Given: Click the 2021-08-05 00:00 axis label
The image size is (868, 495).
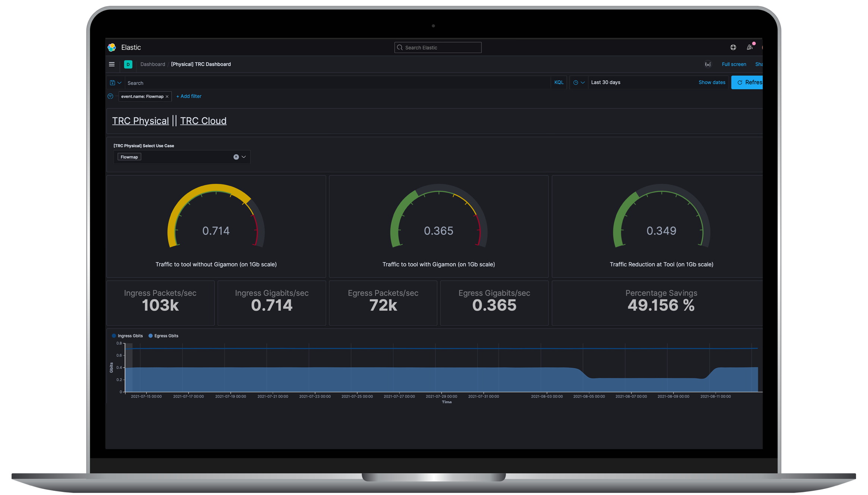Looking at the screenshot, I should pyautogui.click(x=589, y=397).
